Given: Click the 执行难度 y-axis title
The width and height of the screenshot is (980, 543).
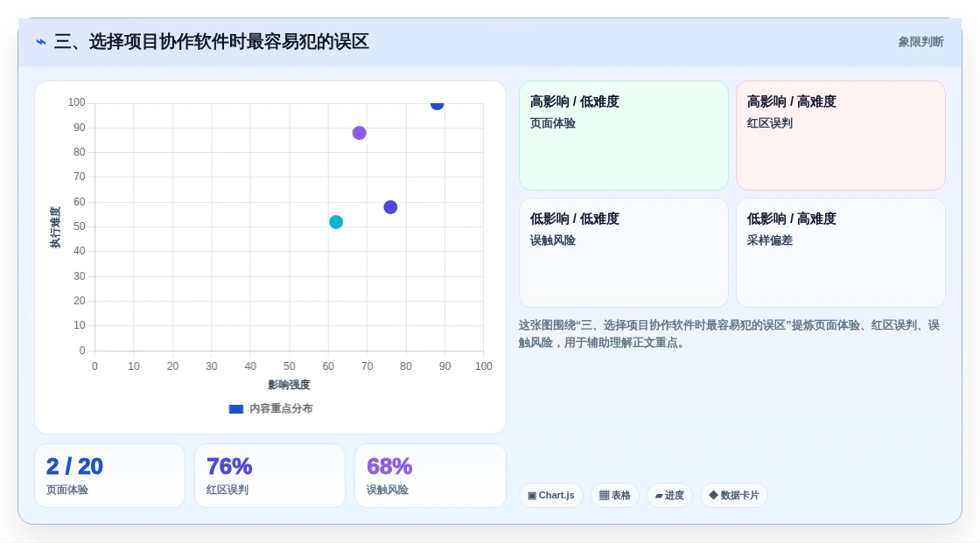Looking at the screenshot, I should tap(56, 226).
